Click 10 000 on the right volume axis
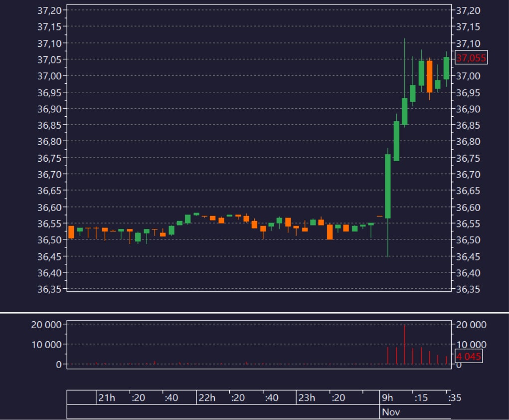 click(471, 344)
